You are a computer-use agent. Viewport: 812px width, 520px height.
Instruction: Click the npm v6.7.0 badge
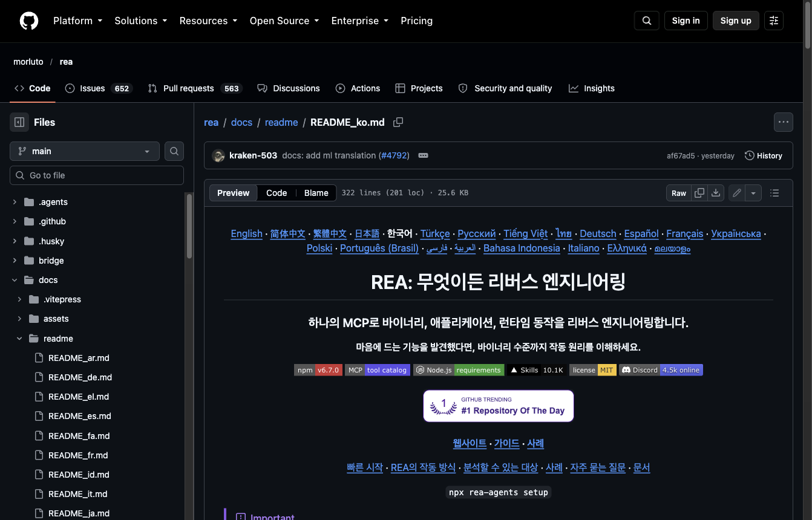318,370
